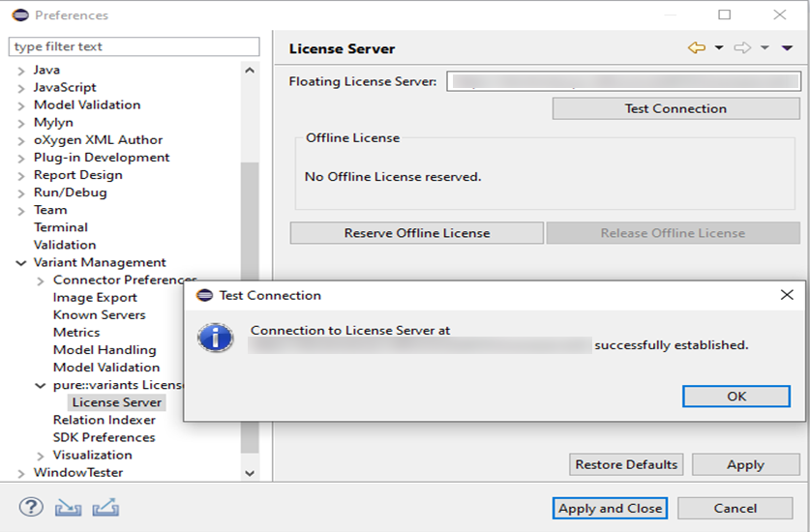The width and height of the screenshot is (810, 532).
Task: Expand the Report Design node
Action: click(21, 176)
